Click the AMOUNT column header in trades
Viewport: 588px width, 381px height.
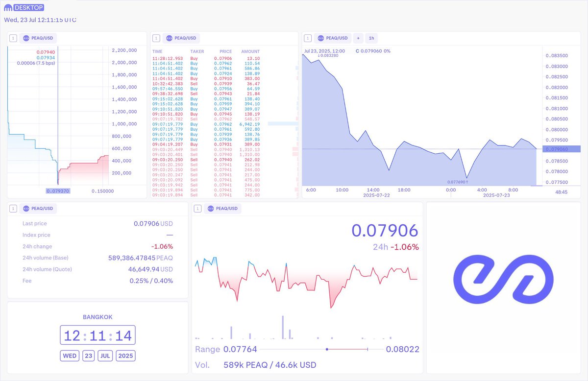pos(250,51)
